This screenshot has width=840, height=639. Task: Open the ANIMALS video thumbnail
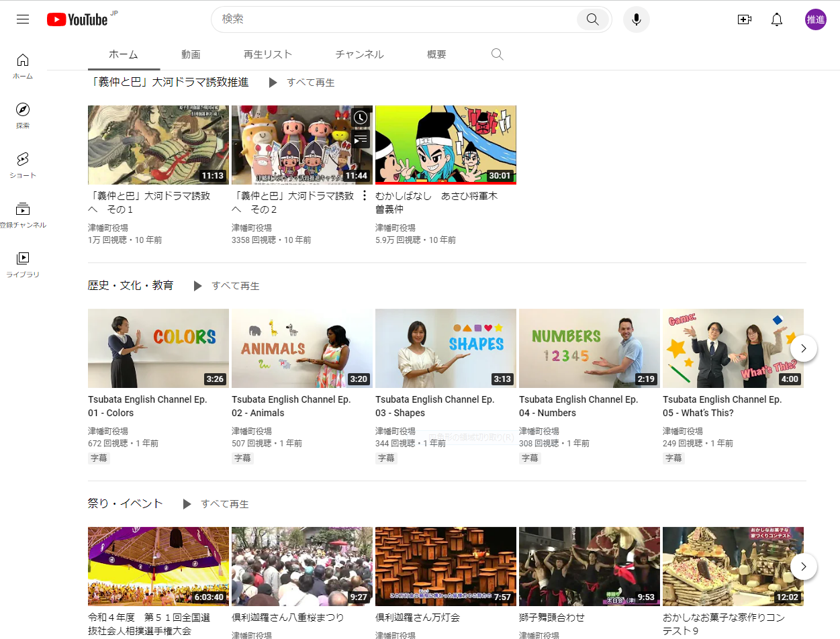[302, 348]
